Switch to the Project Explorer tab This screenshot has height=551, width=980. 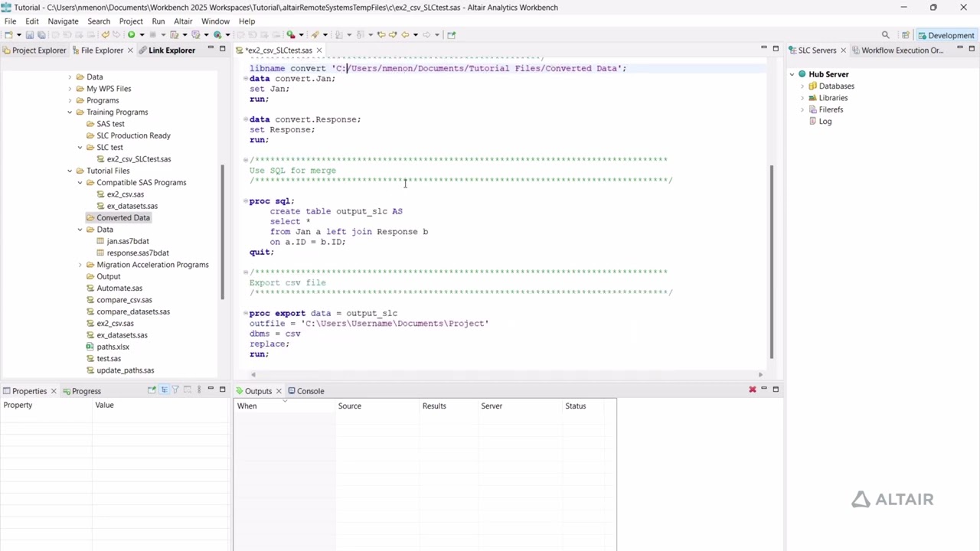pos(34,51)
